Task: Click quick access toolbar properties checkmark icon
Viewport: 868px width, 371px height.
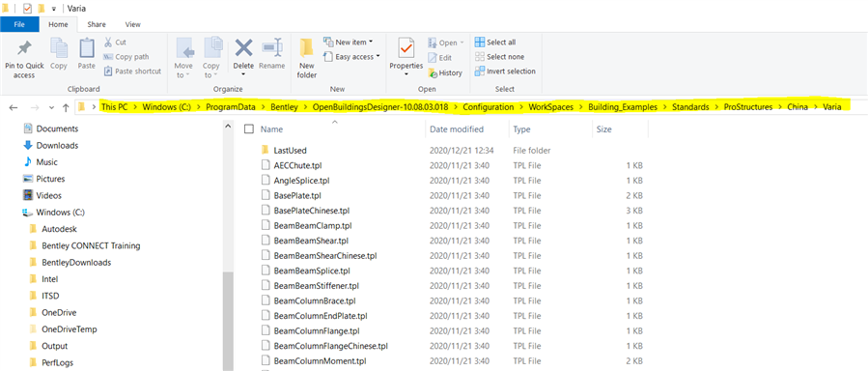Action: [x=28, y=9]
